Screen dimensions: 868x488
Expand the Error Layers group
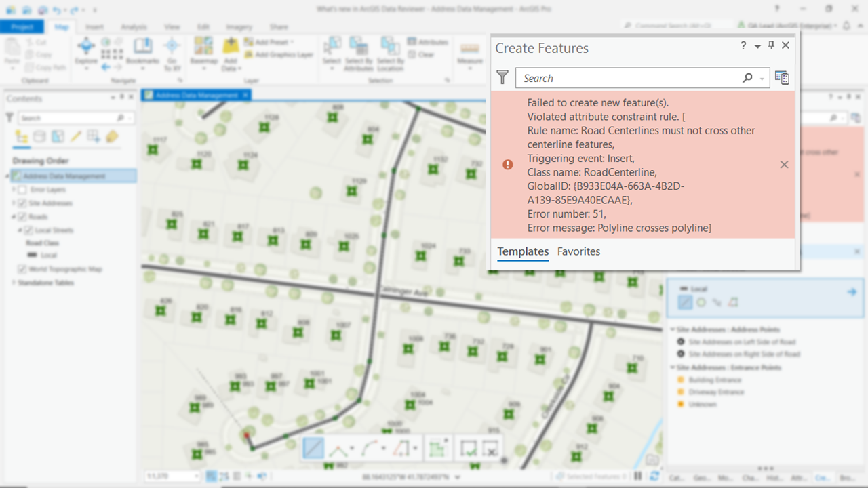click(x=14, y=190)
